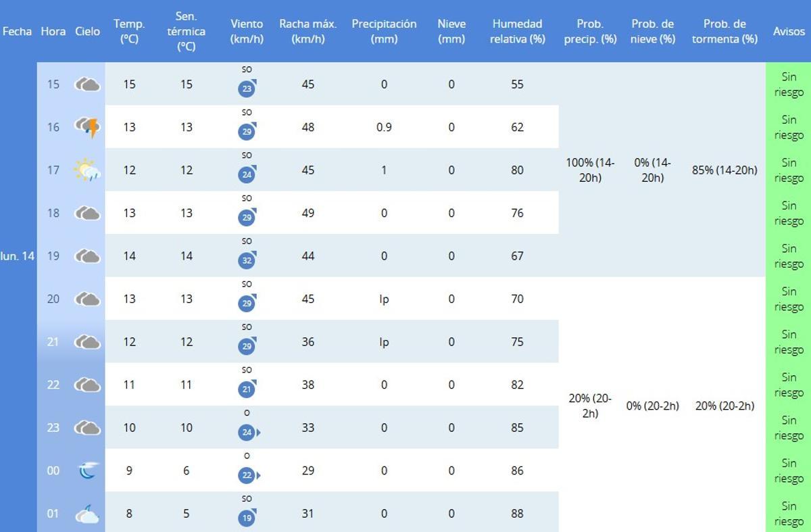Click the 100% (14-20h) precipitation probability cell
This screenshot has height=532, width=811.
pyautogui.click(x=590, y=170)
